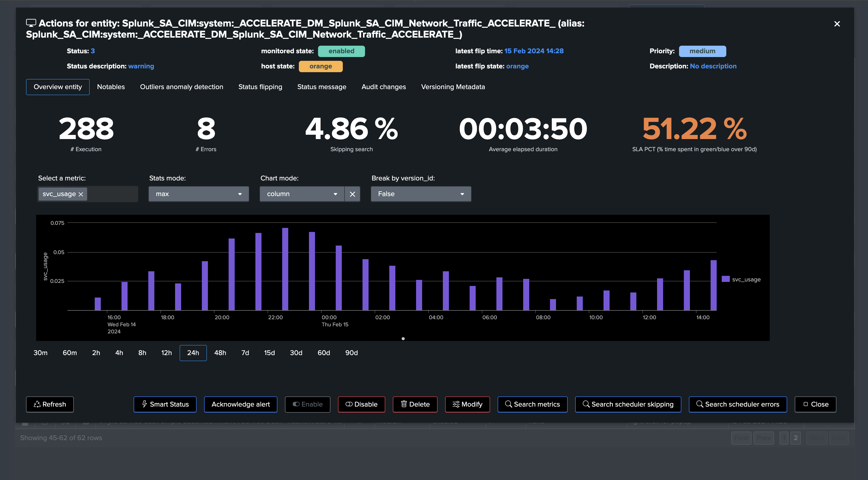The image size is (868, 480).
Task: Click the sliders icon on Modify button
Action: 456,404
